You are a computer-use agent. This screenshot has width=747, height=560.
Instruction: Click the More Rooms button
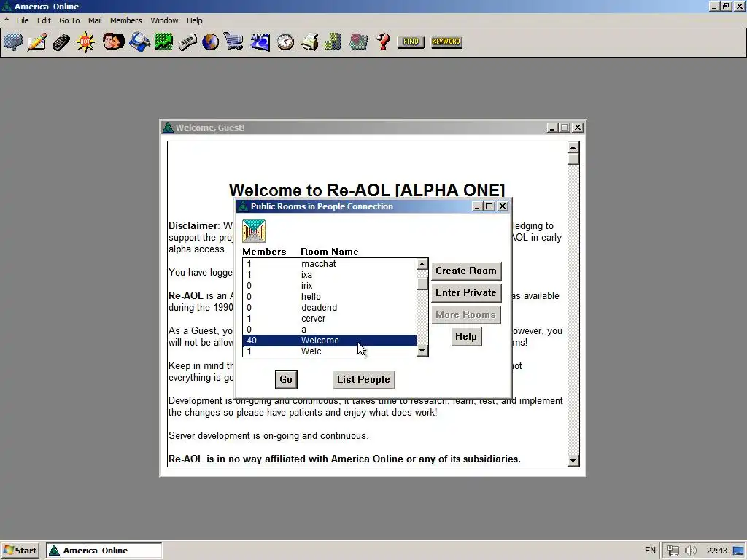coord(466,315)
